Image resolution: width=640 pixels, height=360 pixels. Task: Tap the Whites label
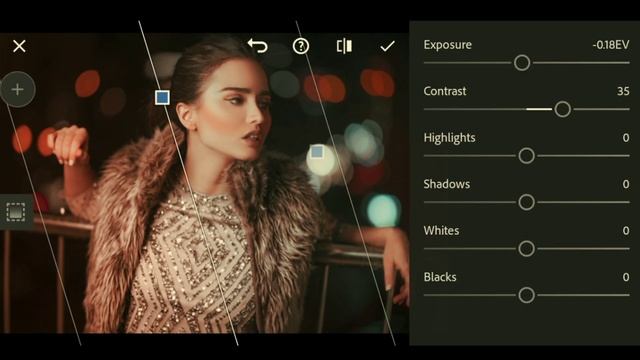(x=441, y=231)
